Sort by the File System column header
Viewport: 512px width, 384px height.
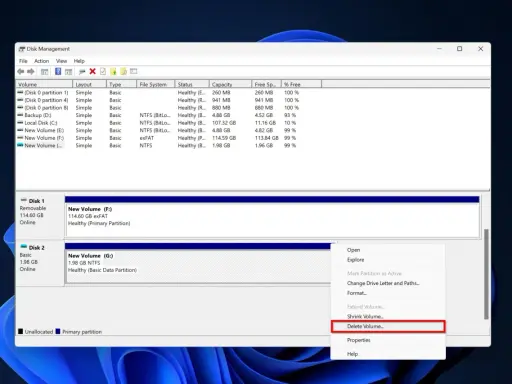156,84
